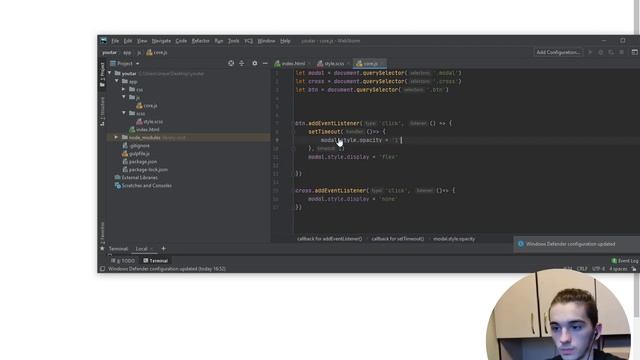Toggle the Structure tool window side tab
Image resolution: width=640 pixels, height=360 pixels.
tap(102, 111)
